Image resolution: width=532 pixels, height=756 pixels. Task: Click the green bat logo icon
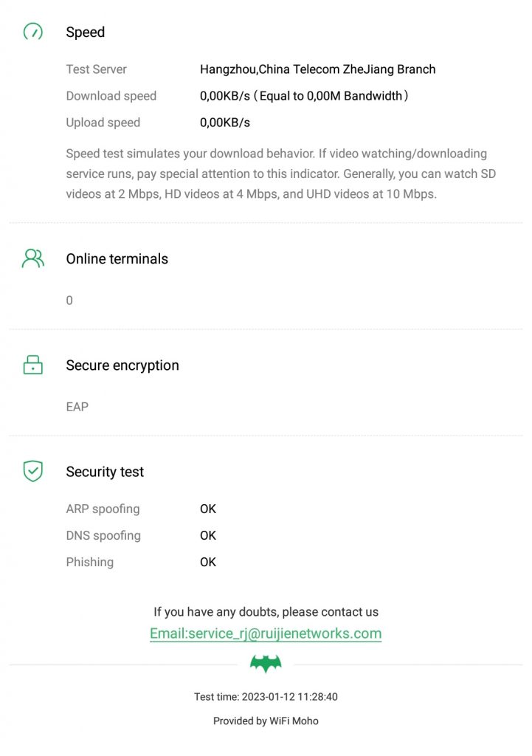tap(266, 663)
